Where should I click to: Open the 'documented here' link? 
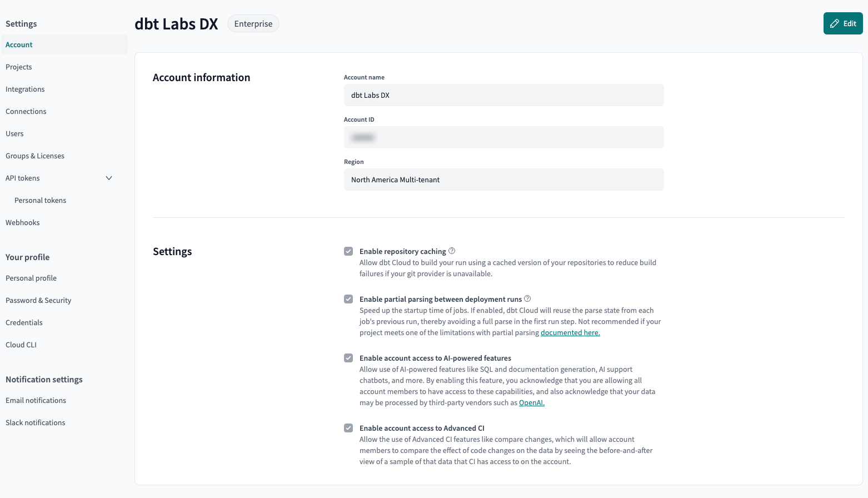[570, 332]
